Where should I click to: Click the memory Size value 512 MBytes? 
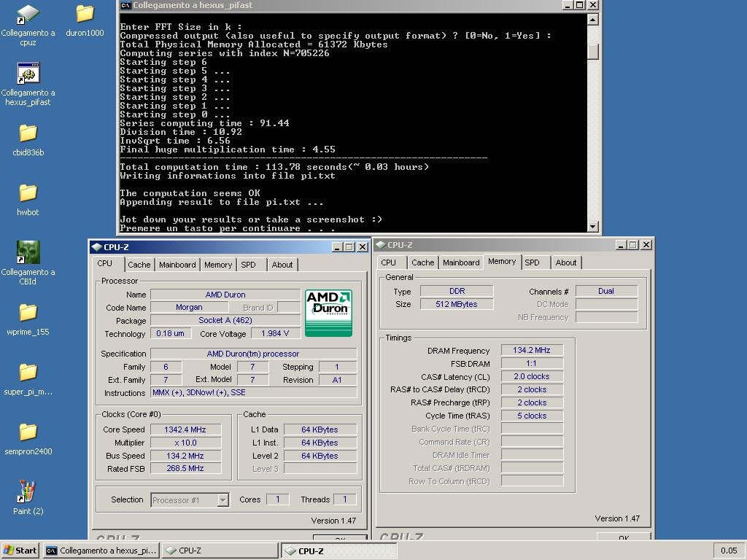click(457, 304)
